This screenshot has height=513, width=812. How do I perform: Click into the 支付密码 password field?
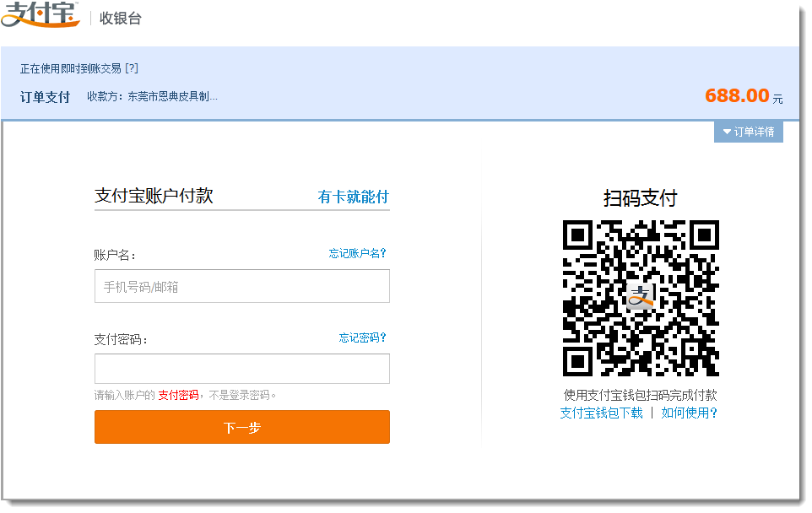pos(241,369)
